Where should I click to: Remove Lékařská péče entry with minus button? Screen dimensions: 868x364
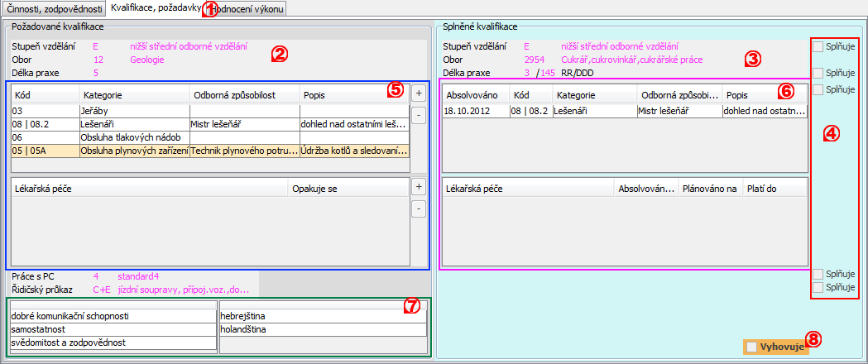[418, 208]
